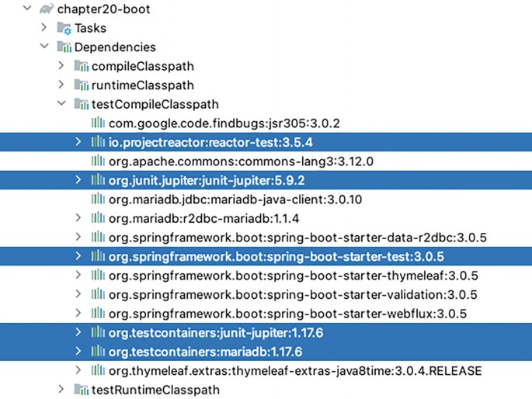Click the library icon beside mariadb-java-client:3.0.10
The image size is (532, 399).
tap(98, 199)
